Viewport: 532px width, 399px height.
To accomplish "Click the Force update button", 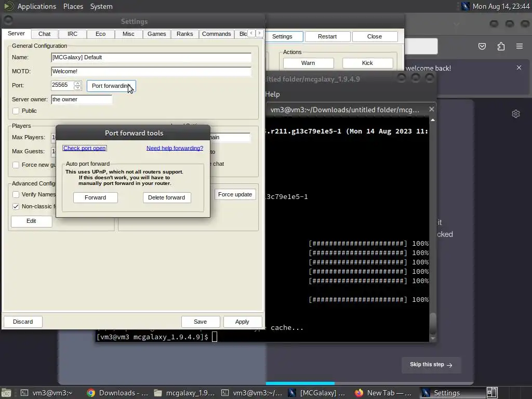I will pos(235,194).
